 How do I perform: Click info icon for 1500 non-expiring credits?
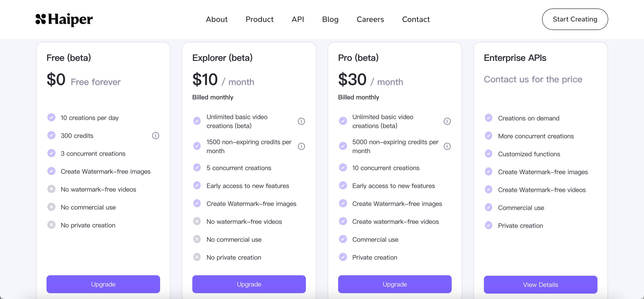click(301, 146)
